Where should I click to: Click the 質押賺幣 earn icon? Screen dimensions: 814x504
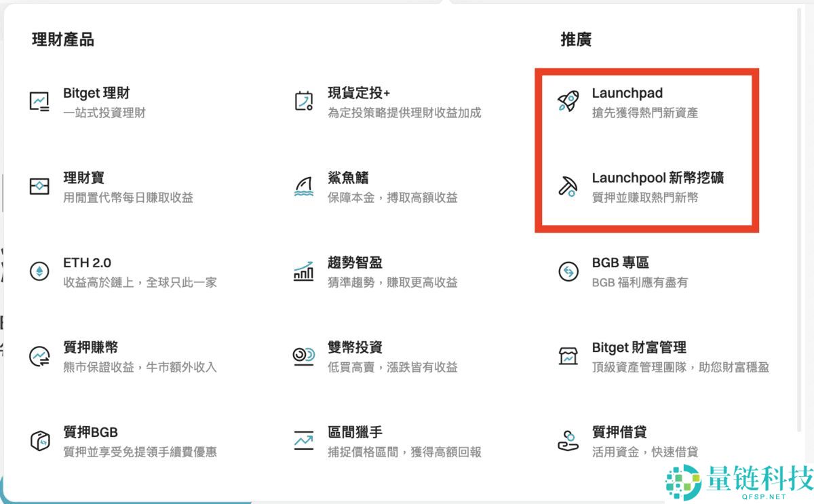click(x=40, y=354)
